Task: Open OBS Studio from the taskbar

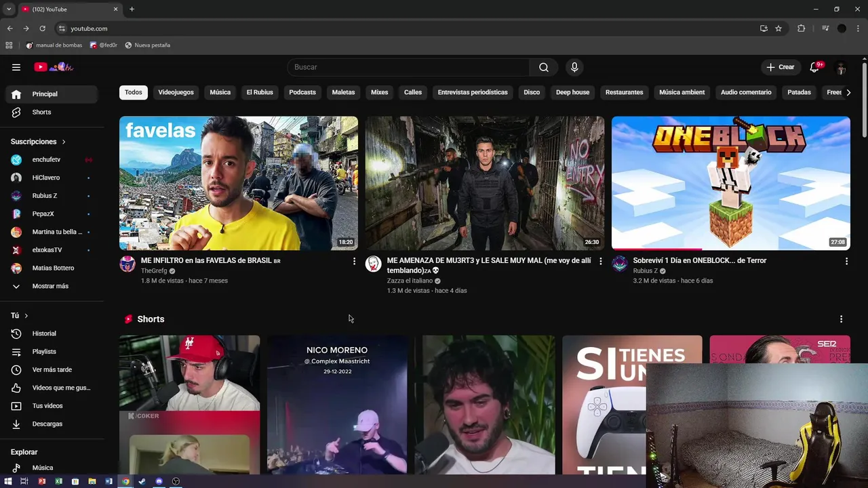Action: pyautogui.click(x=176, y=481)
